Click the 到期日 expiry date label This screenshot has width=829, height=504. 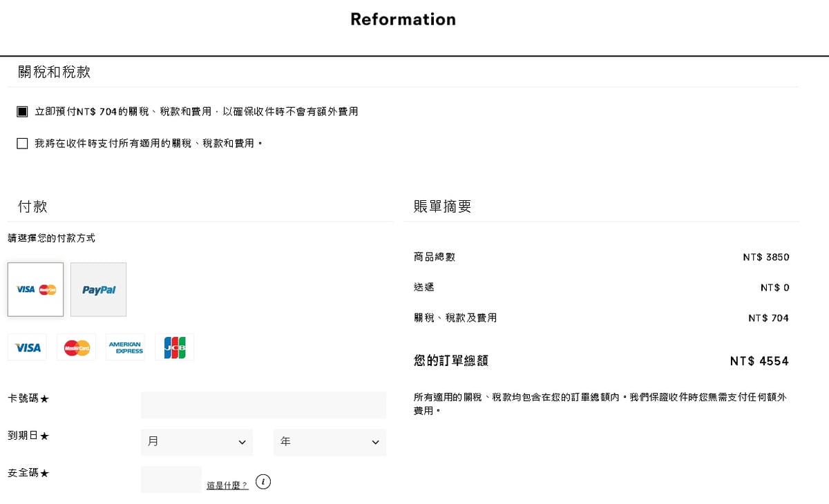(28, 436)
